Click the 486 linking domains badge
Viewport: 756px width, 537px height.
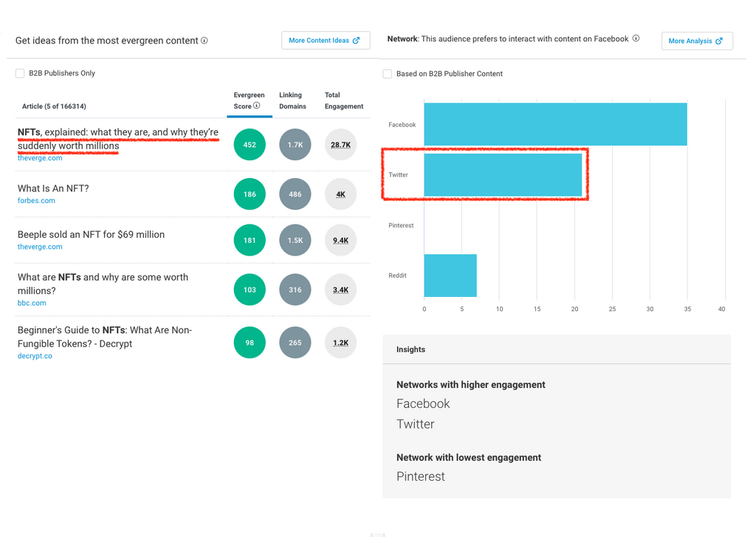pos(295,194)
